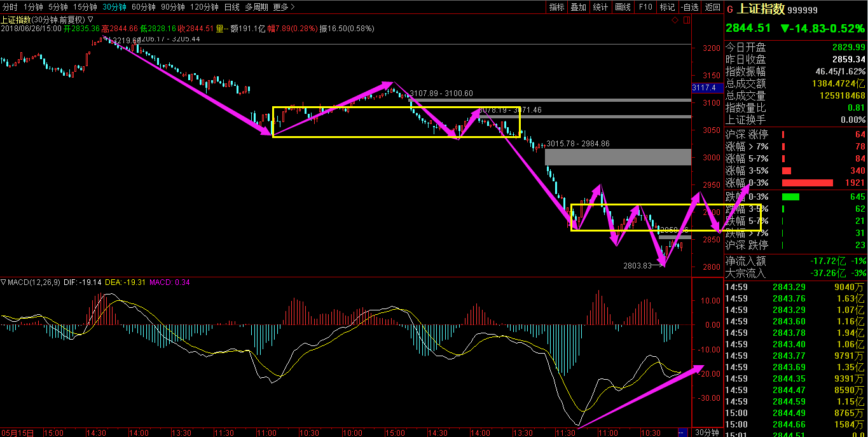Click the blue '--' box on the time axis
The width and height of the screenshot is (868, 437).
[x=682, y=432]
